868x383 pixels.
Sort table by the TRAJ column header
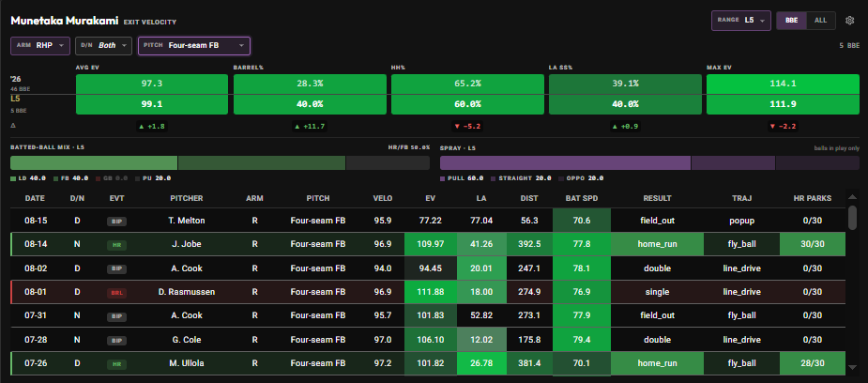[741, 198]
